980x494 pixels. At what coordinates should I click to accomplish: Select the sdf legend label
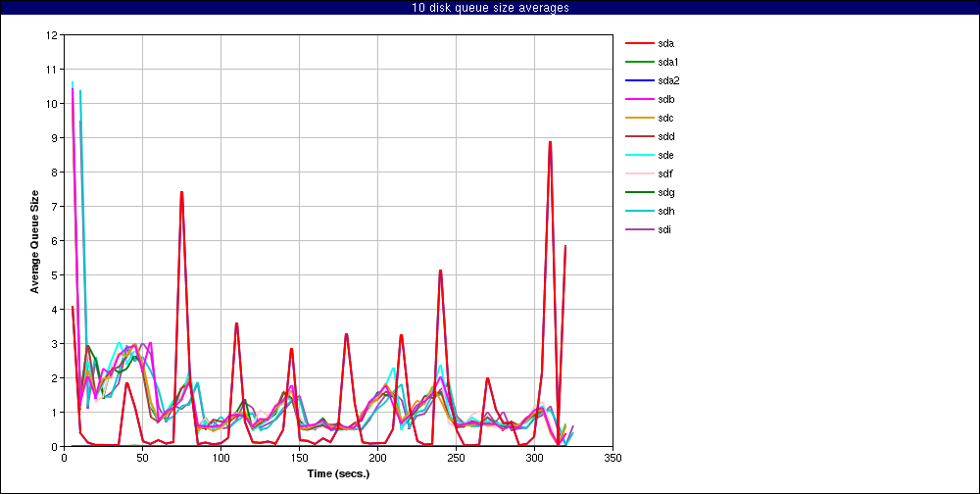pos(665,173)
